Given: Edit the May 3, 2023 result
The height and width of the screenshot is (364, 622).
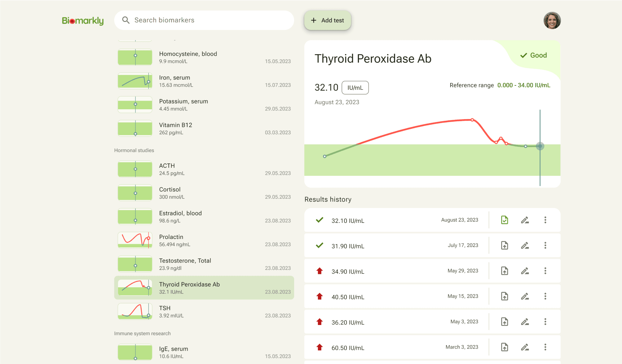Looking at the screenshot, I should (x=525, y=322).
